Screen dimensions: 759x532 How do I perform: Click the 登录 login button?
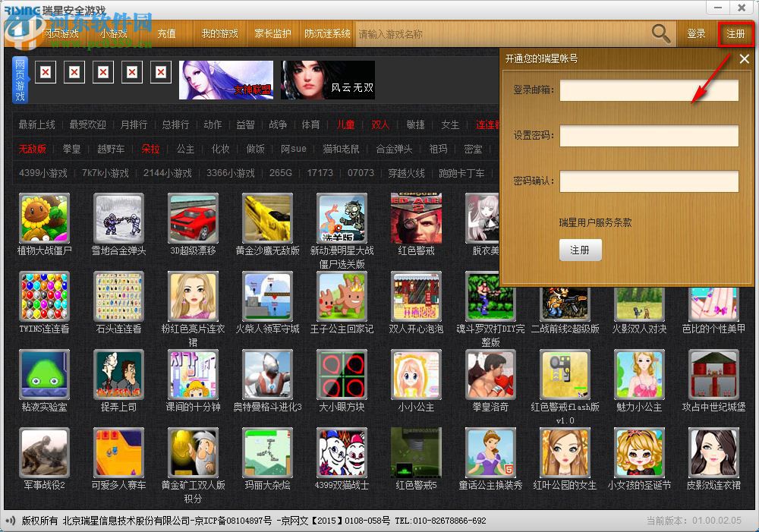(x=696, y=33)
